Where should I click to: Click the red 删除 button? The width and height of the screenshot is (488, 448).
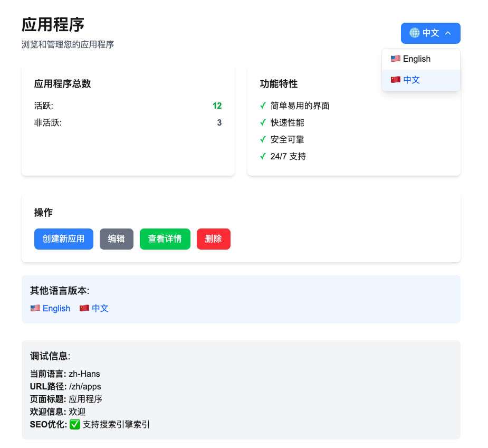214,239
